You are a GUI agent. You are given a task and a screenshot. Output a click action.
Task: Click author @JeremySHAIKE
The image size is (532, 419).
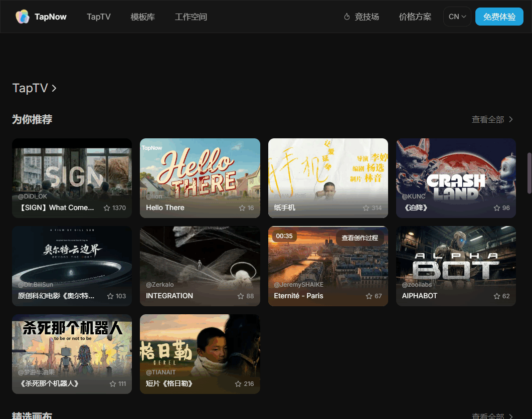click(298, 285)
